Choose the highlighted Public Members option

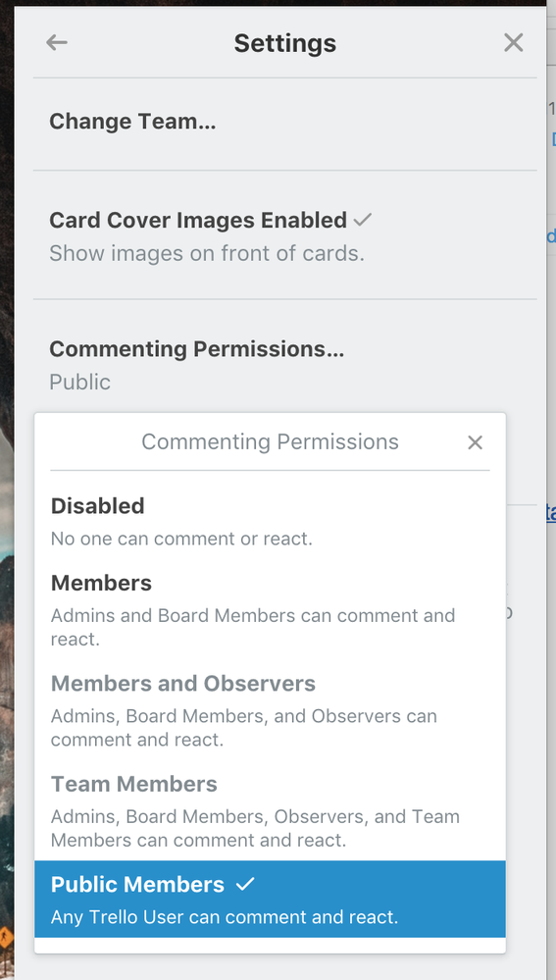[270, 899]
